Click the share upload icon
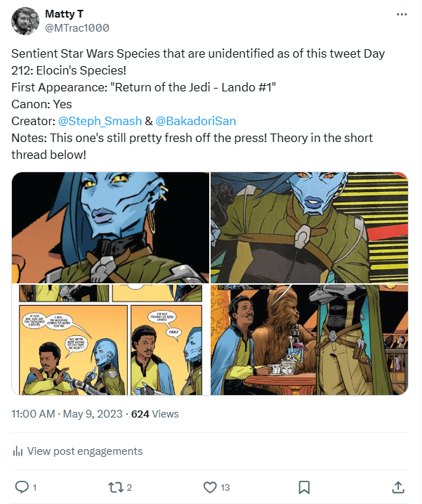The height and width of the screenshot is (504, 422). (x=397, y=486)
